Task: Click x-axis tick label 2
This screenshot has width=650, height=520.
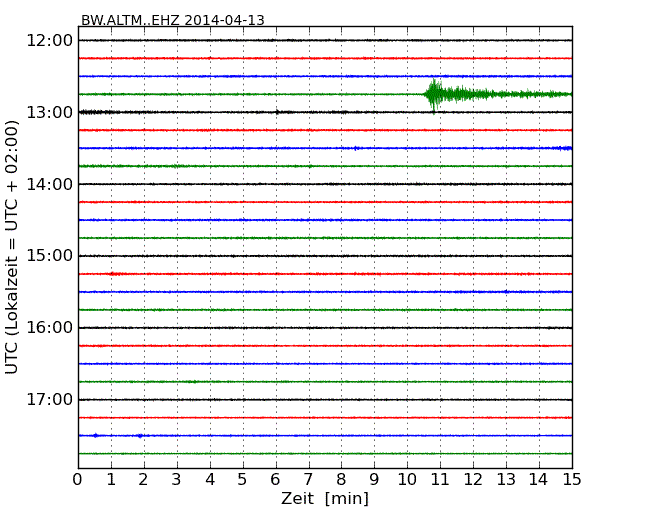Action: (143, 479)
